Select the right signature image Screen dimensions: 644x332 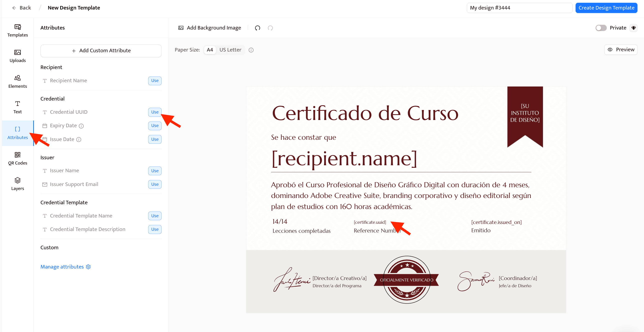(476, 281)
